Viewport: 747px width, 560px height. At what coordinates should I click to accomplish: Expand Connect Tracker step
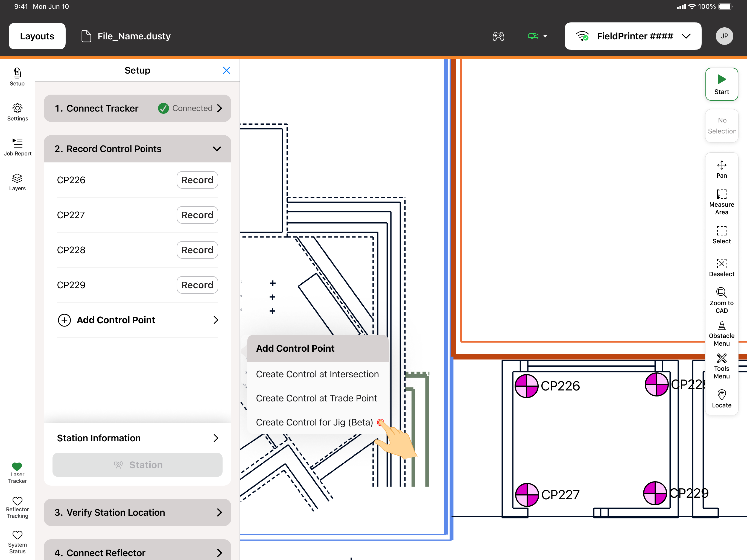pos(138,108)
